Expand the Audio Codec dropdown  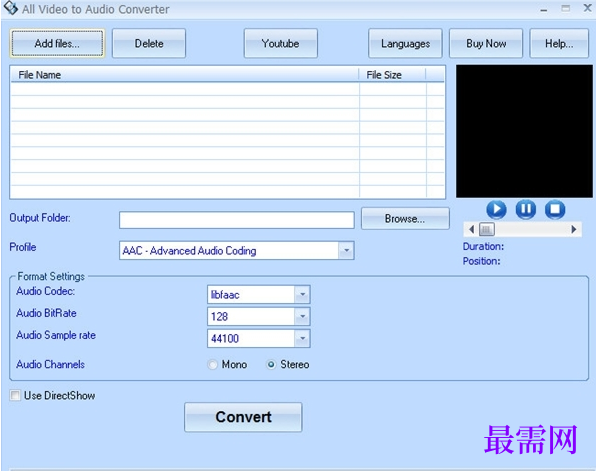point(302,295)
